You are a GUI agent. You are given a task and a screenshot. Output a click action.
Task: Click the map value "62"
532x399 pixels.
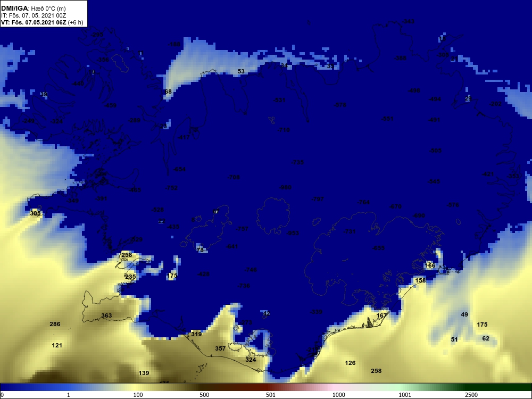point(486,338)
